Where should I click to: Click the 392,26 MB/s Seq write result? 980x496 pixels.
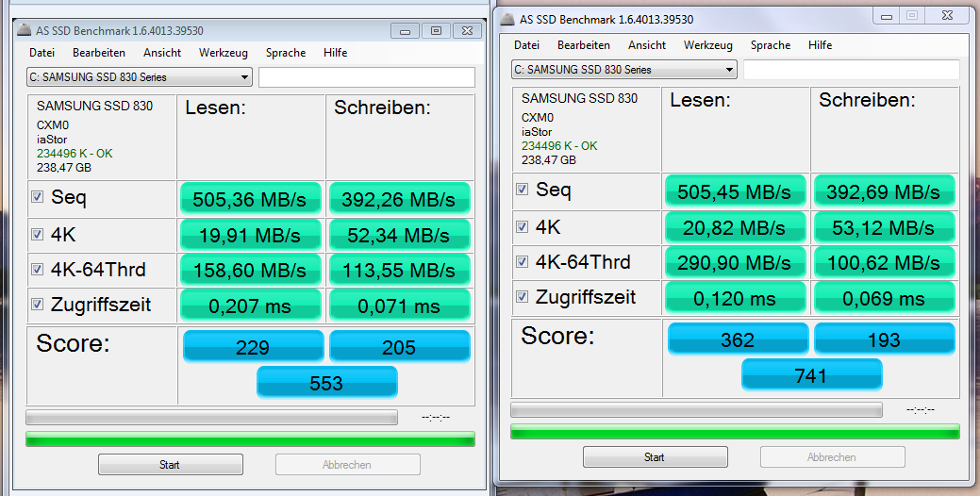click(399, 199)
